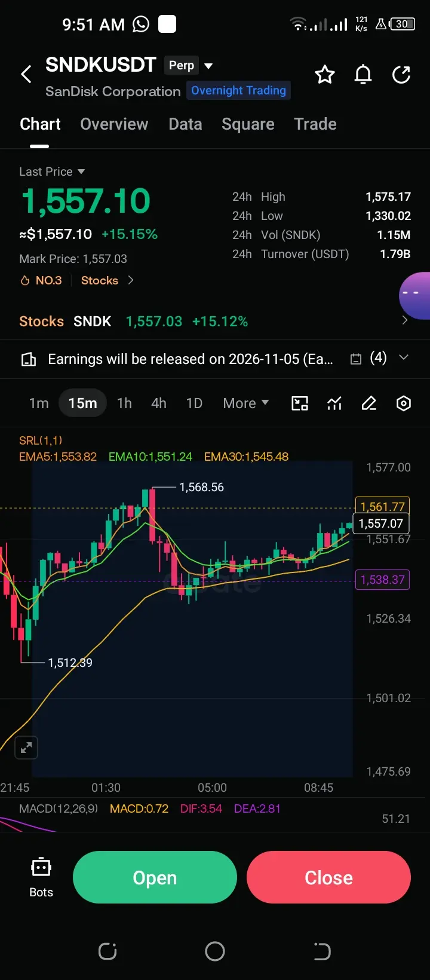Switch to the Chart tab

click(40, 124)
